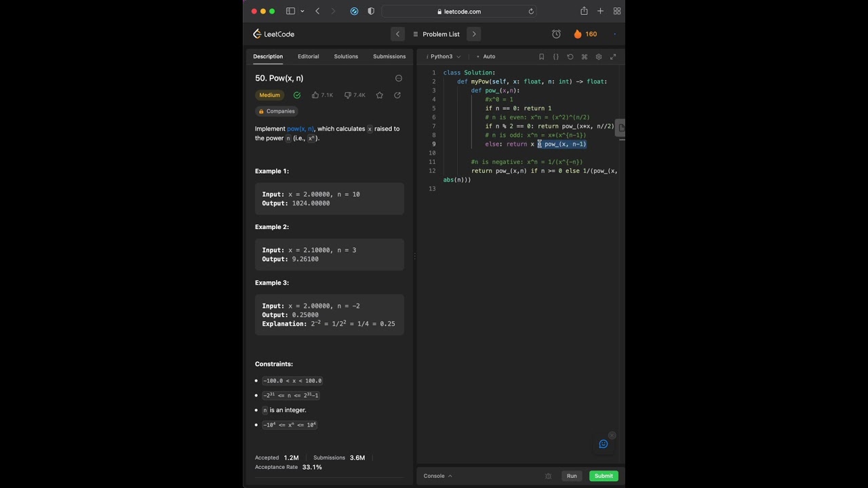Viewport: 868px width, 488px height.
Task: Click the selected text 'pow_(x, n-1)' on line 9
Action: [x=565, y=144]
